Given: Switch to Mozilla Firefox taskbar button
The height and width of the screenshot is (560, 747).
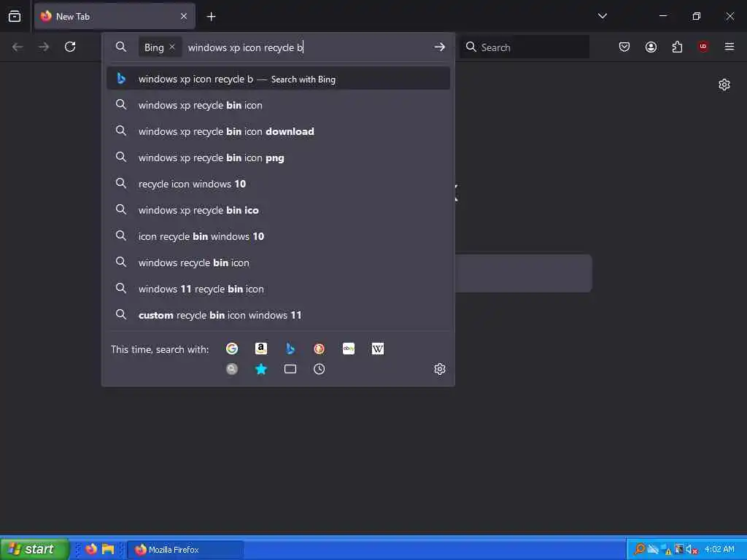Looking at the screenshot, I should tap(185, 550).
